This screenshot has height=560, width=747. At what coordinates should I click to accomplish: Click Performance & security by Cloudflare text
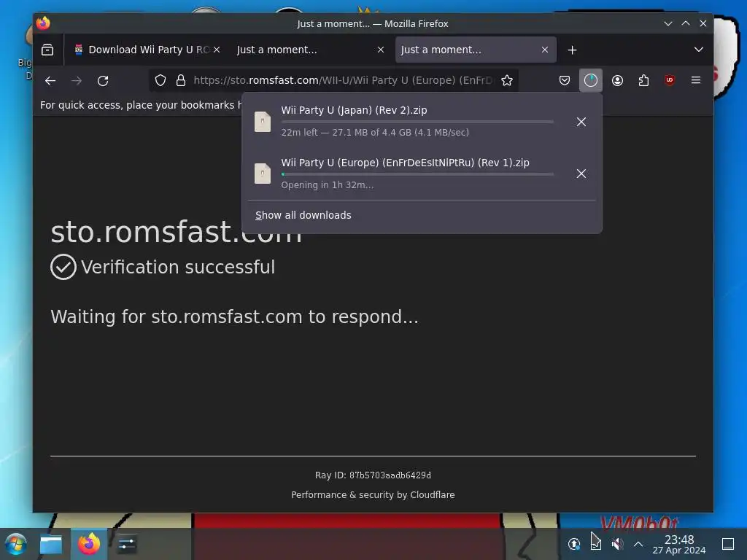pos(373,495)
